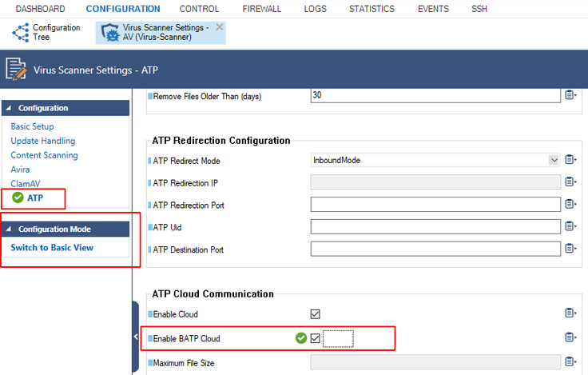Click the Switch to Basic View link
588x375 pixels.
(x=52, y=247)
